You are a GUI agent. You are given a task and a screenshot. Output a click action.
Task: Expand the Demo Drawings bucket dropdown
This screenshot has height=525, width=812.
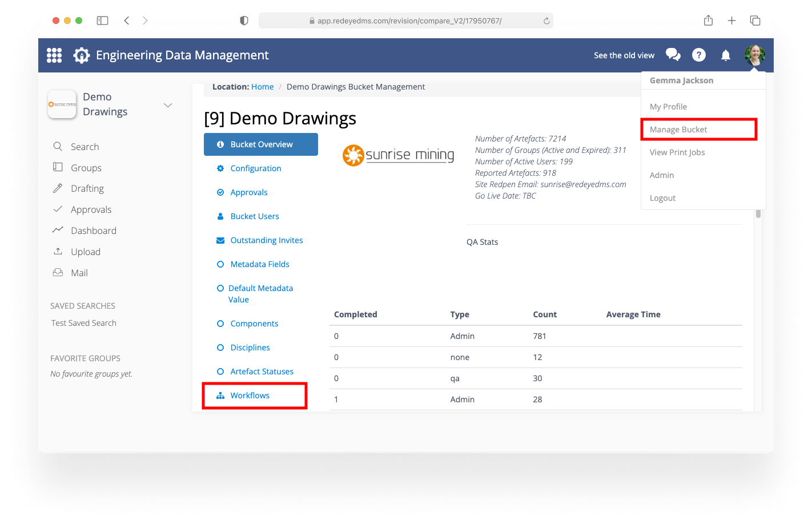click(x=168, y=105)
